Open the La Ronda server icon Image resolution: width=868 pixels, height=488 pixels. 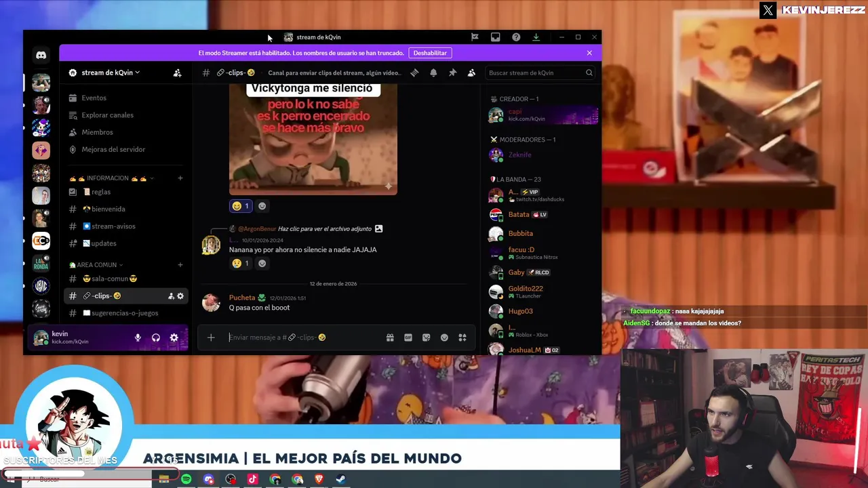pos(41,263)
